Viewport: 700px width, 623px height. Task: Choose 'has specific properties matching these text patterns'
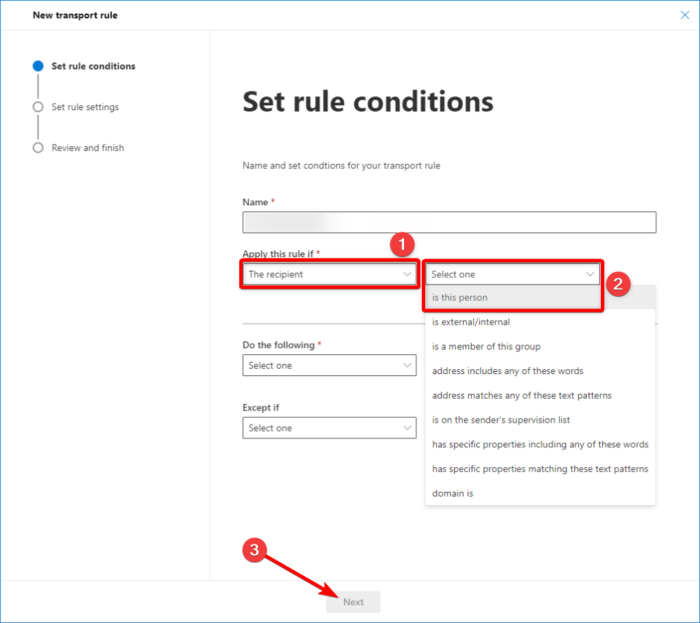540,469
